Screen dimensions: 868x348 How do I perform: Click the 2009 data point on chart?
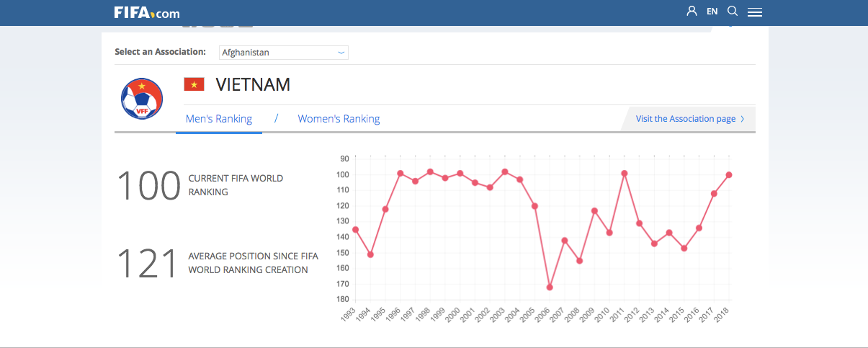[594, 210]
